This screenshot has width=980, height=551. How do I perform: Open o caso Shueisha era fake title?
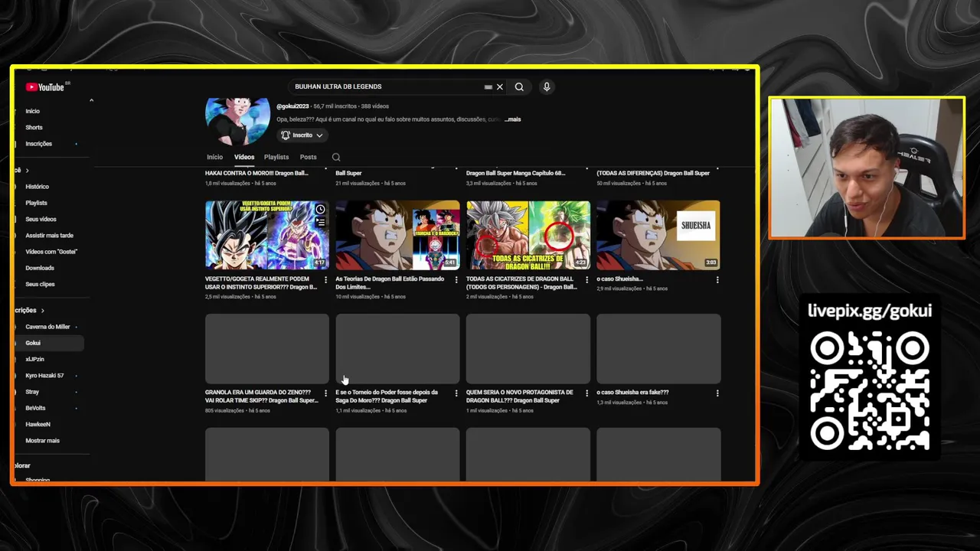632,393
